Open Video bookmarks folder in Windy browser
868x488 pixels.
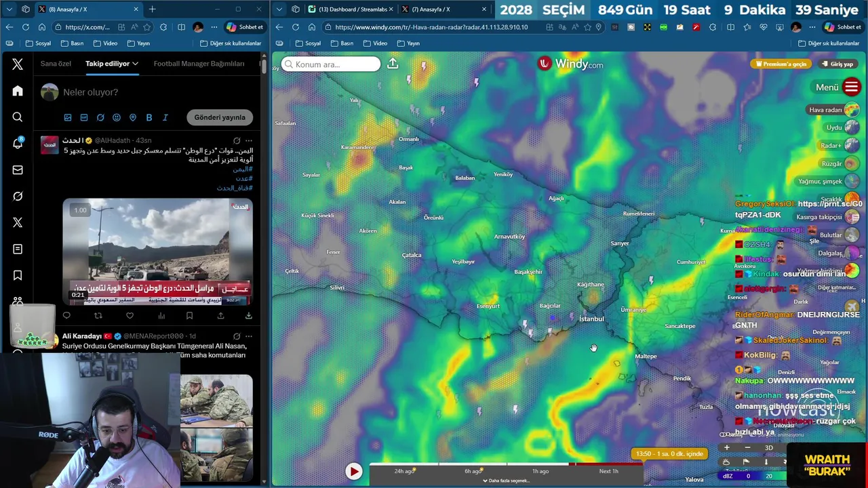click(x=375, y=43)
